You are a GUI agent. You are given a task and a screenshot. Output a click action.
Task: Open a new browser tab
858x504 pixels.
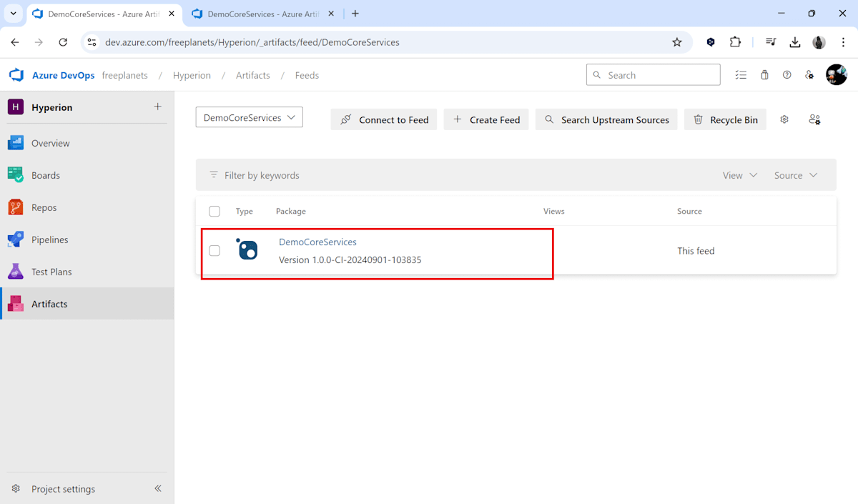[x=355, y=14]
